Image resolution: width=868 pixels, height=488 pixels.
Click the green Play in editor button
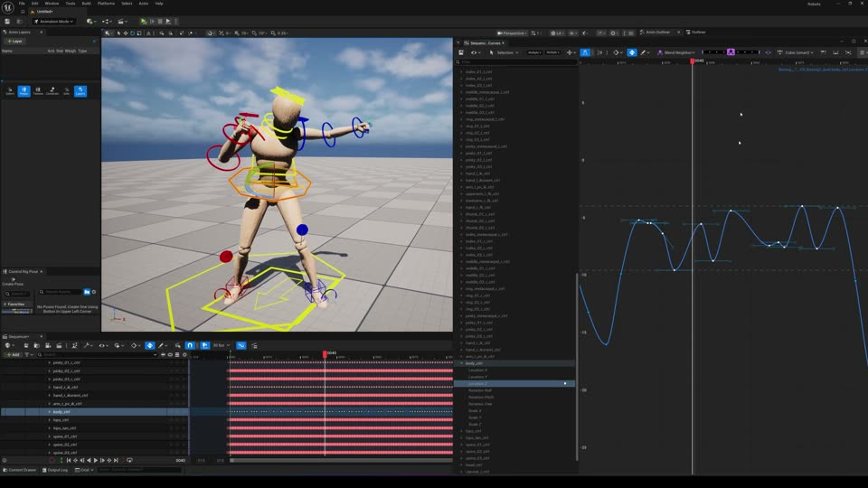tap(144, 21)
